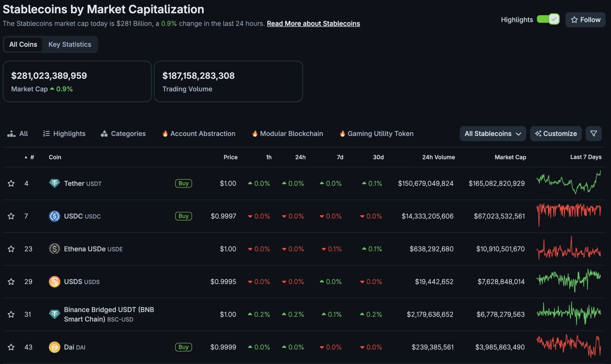Click the flame icon beside Modular Blockchain
Screen dimensions: 611x364
point(255,133)
